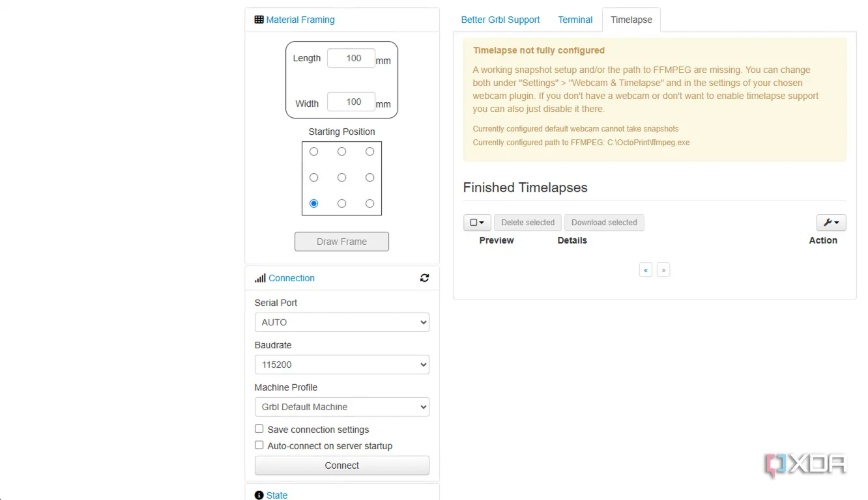Select top-right starting position radio button
Image resolution: width=868 pixels, height=500 pixels.
369,152
